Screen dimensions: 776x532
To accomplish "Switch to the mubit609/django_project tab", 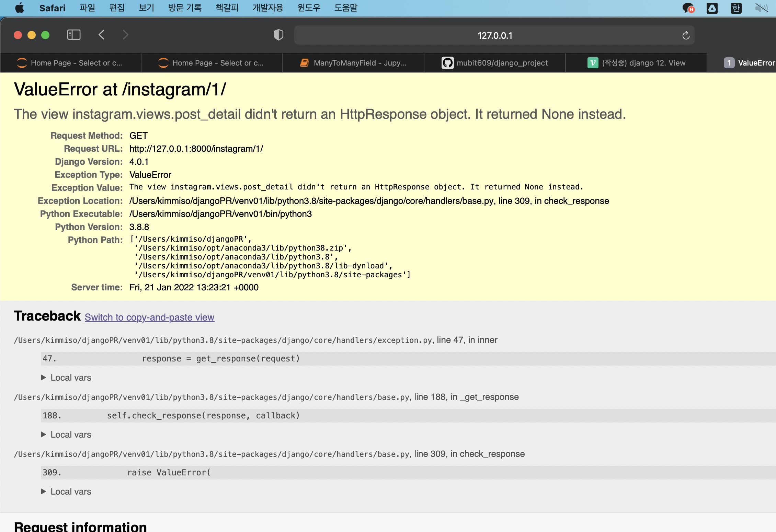I will pos(495,63).
